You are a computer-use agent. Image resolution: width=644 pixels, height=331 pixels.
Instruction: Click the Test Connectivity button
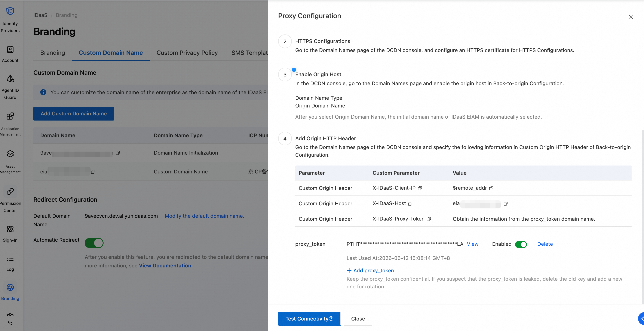tap(309, 319)
